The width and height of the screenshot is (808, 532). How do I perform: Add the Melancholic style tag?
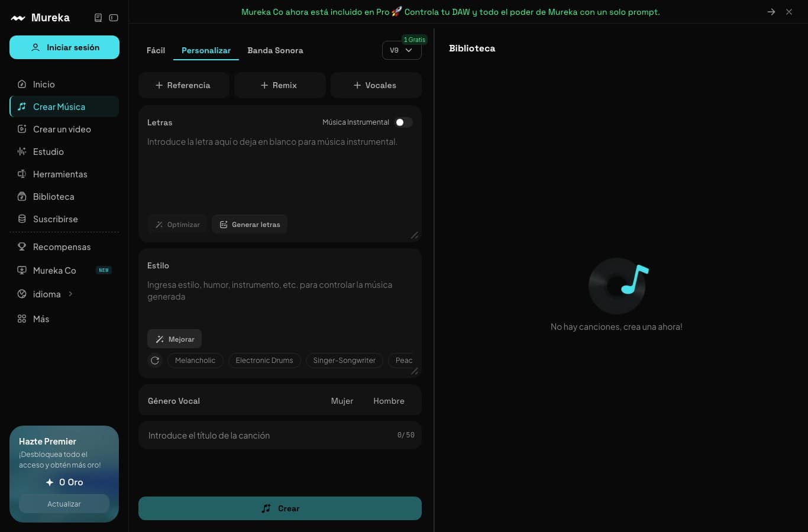195,361
